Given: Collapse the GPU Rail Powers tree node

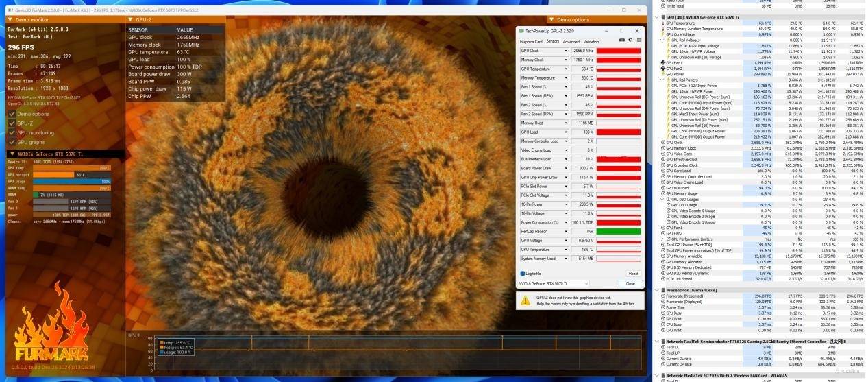Looking at the screenshot, I should 663,80.
